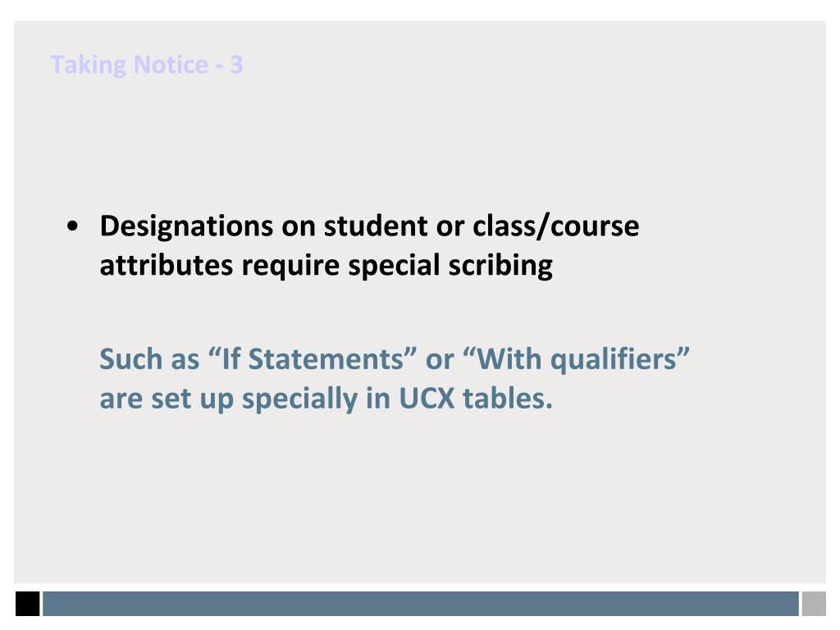The height and width of the screenshot is (630, 840).
Task: Click the number '3' in the title
Action: (x=237, y=65)
